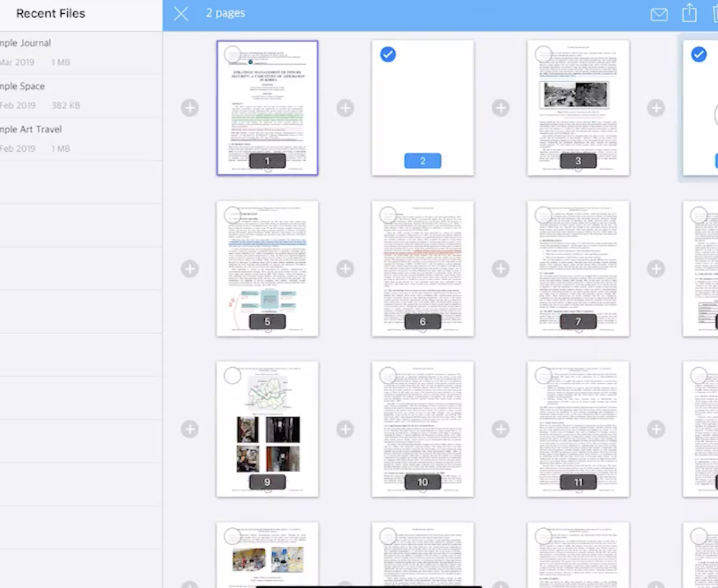Insert a page before page 5 via plus

pyautogui.click(x=190, y=269)
